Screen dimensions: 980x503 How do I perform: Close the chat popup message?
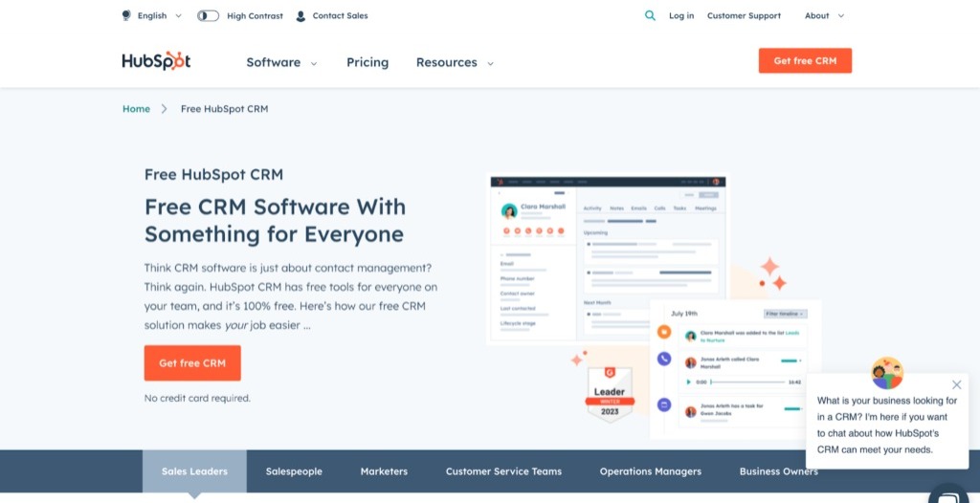tap(956, 384)
